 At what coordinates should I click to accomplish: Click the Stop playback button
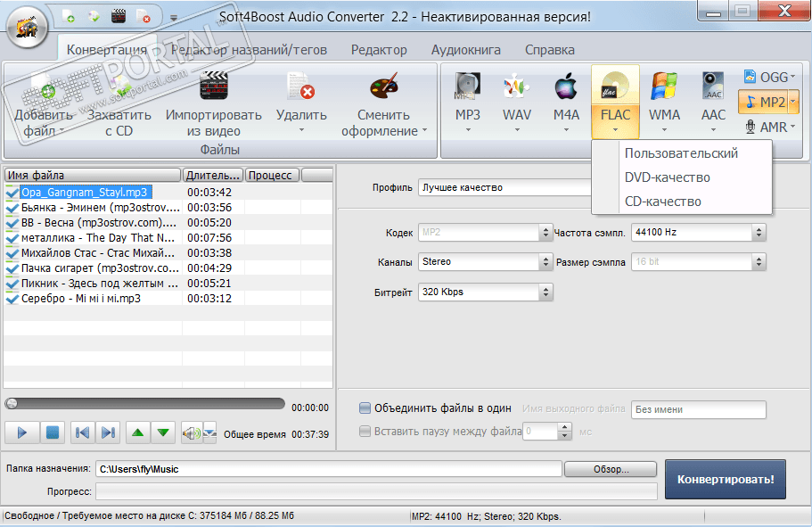(x=53, y=432)
